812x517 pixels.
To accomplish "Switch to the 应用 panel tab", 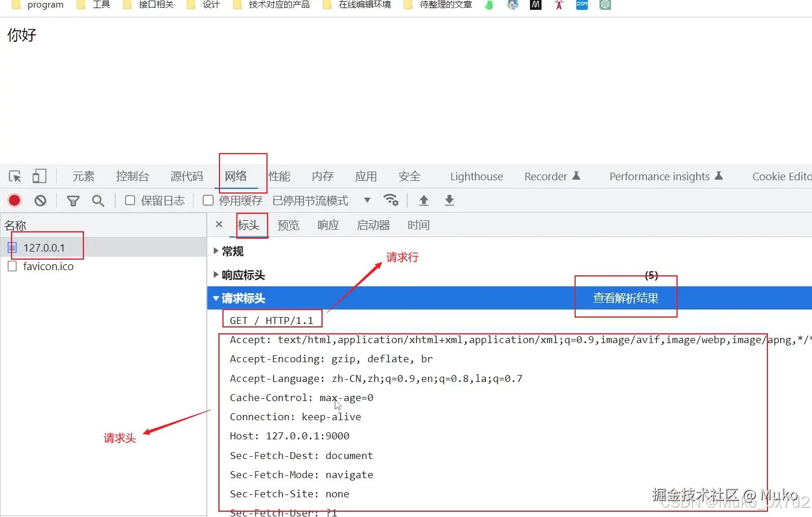I will [x=366, y=176].
